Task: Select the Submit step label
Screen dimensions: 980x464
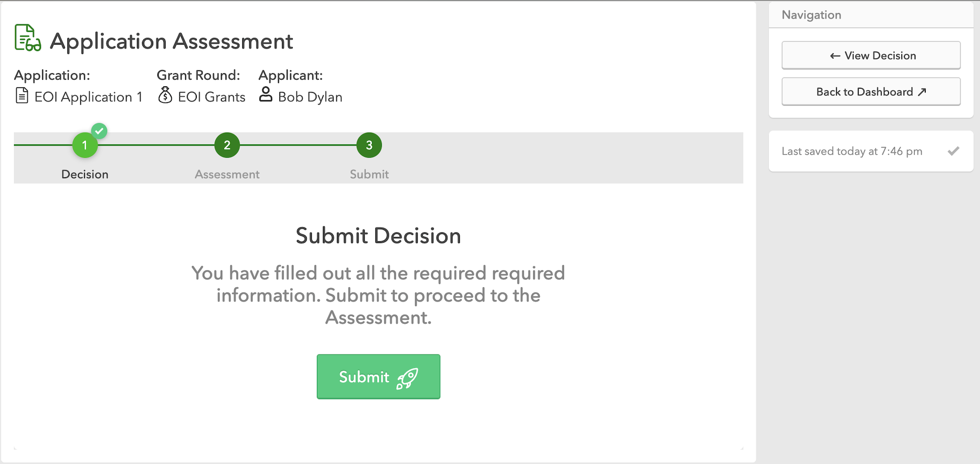Action: 369,174
